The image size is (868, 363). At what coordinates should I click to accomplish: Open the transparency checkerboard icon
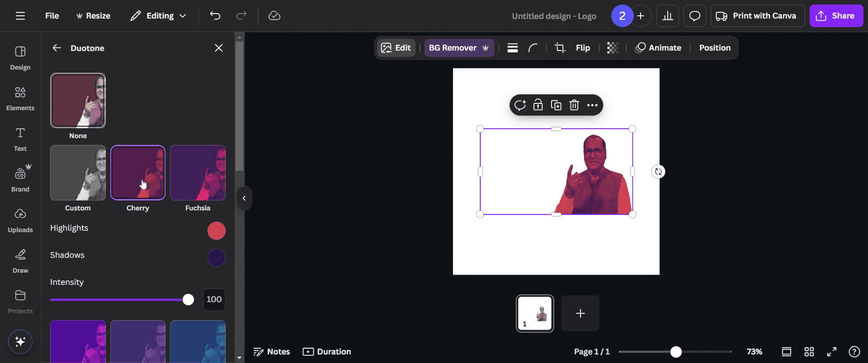[613, 48]
